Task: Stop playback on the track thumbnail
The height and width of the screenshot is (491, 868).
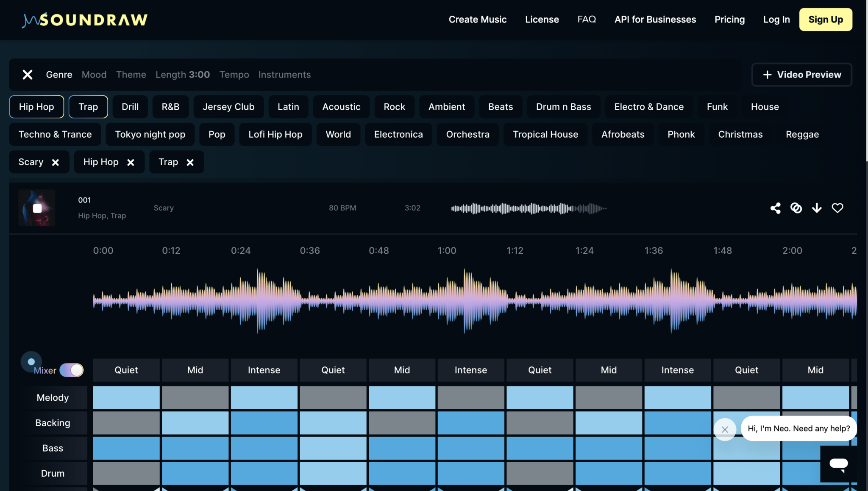Action: 37,208
